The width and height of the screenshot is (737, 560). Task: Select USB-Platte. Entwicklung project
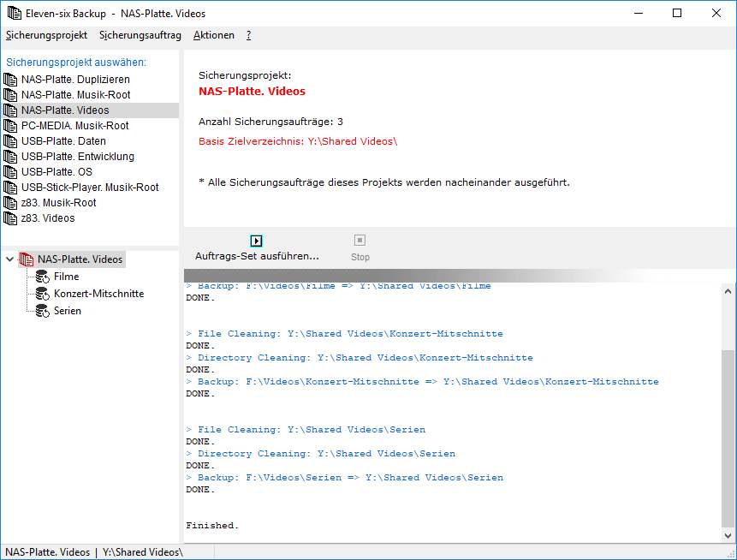coord(77,157)
